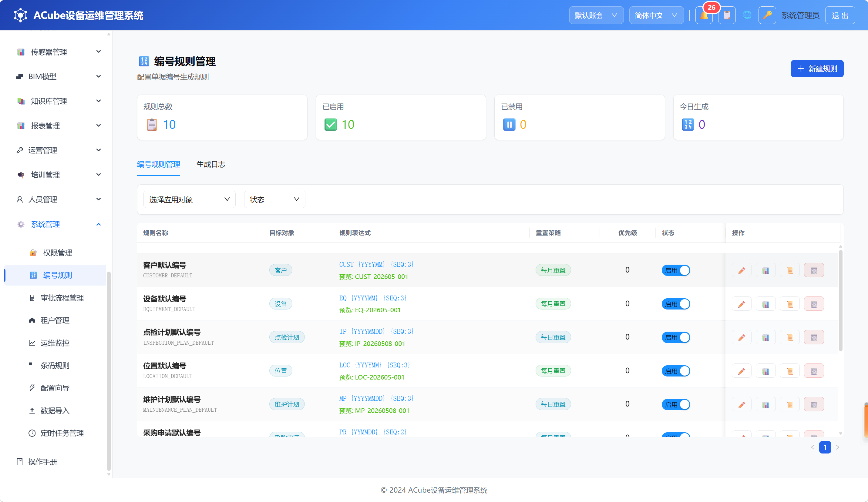Click the ACube logo icon
Screen dimensions: 868x502
click(20, 15)
